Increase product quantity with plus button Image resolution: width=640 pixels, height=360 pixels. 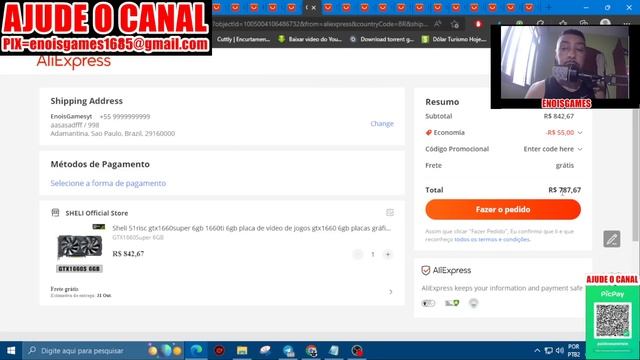tap(388, 254)
